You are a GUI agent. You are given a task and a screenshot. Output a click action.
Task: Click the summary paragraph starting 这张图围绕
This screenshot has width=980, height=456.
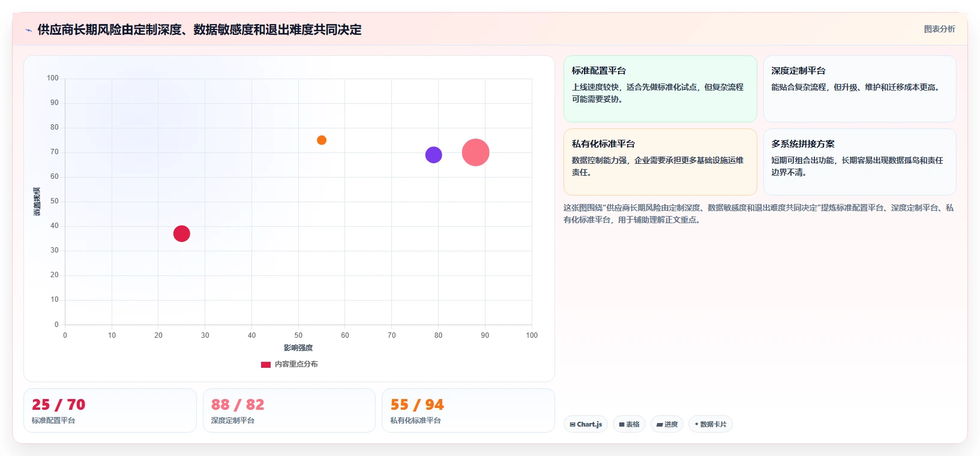click(x=759, y=214)
